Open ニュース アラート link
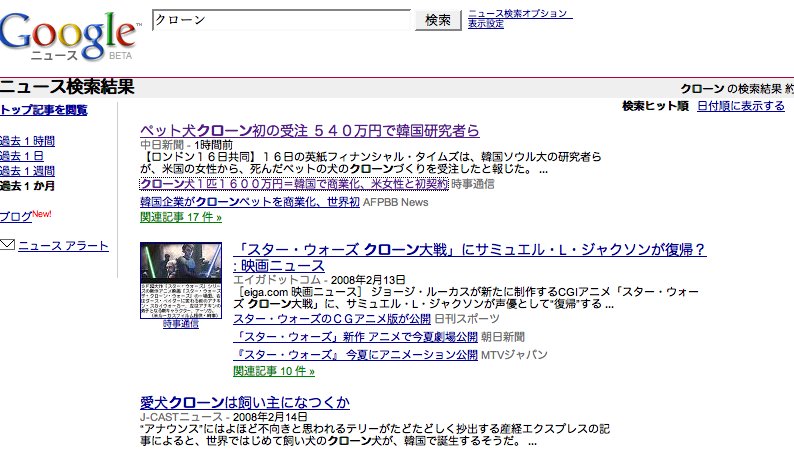Screen dimensions: 794x460 (63, 246)
